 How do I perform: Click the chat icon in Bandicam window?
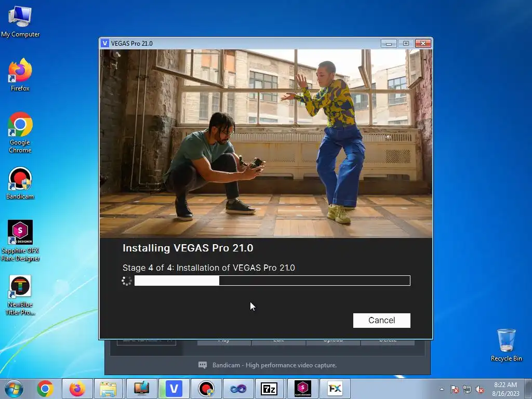[x=203, y=365]
